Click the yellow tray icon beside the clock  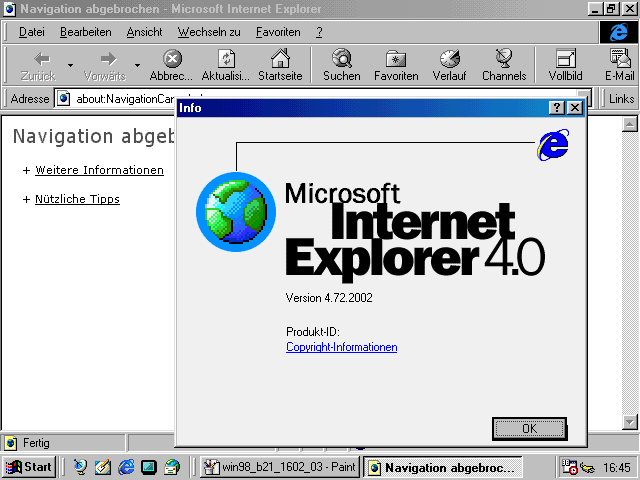pos(588,468)
